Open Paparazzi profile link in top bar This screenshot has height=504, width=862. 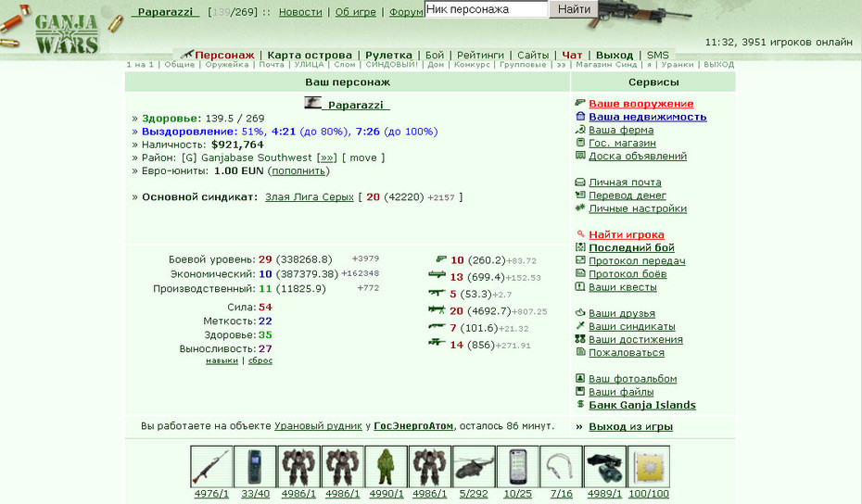click(165, 12)
